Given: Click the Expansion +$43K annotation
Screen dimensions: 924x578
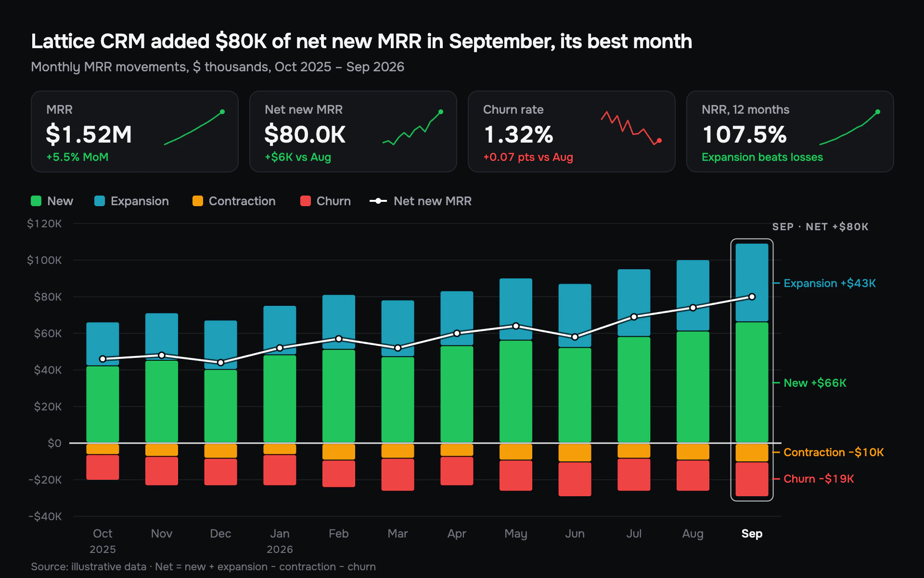Looking at the screenshot, I should [830, 283].
